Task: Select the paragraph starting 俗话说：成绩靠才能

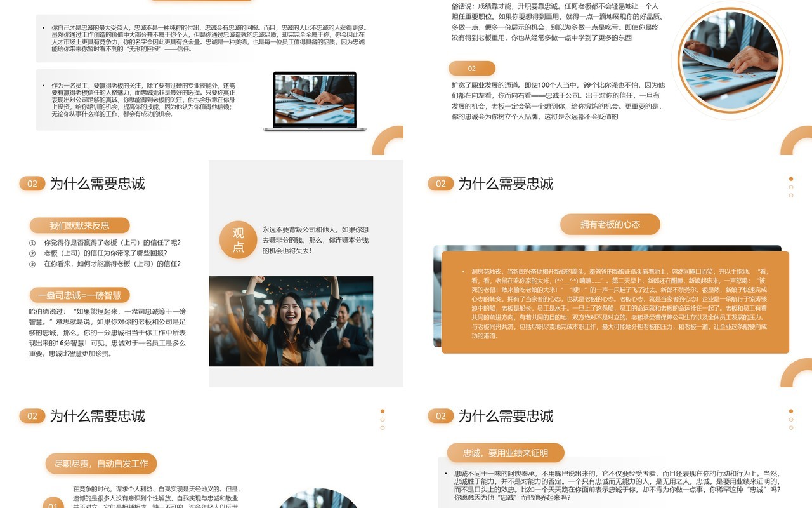Action: click(x=556, y=22)
